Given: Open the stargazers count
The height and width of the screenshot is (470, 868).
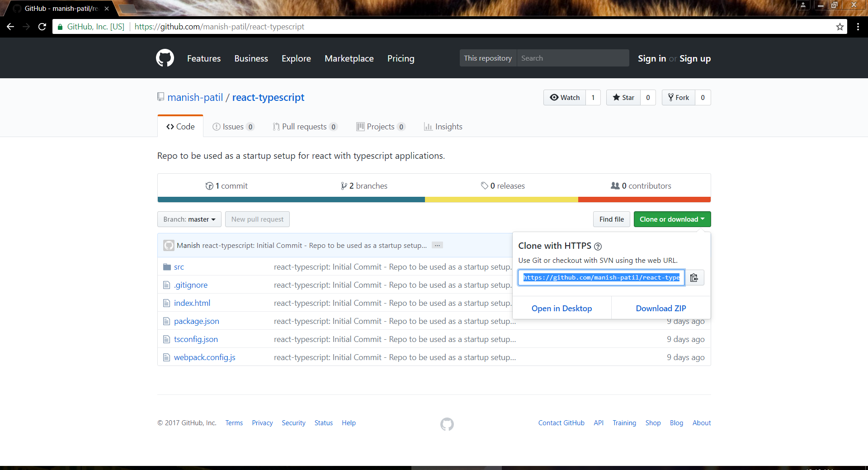Looking at the screenshot, I should point(648,98).
